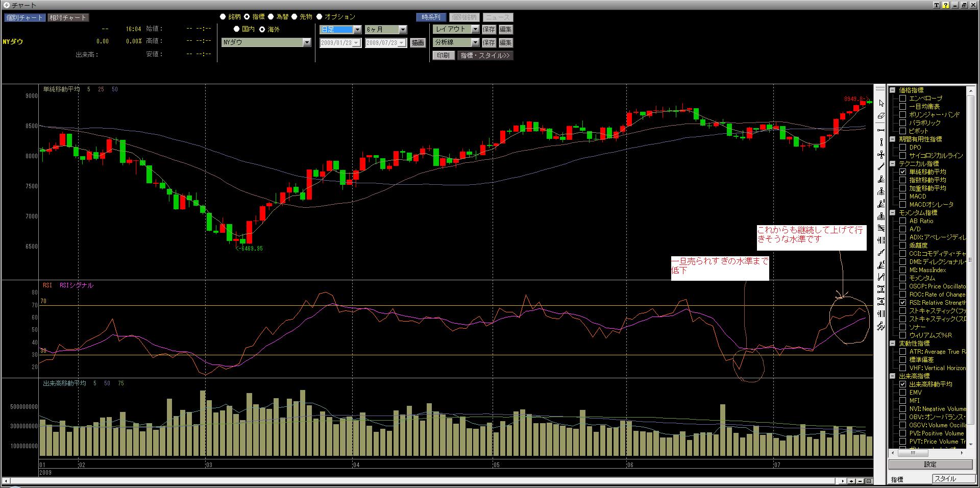Open the NYダウ symbol dropdown

[x=307, y=42]
